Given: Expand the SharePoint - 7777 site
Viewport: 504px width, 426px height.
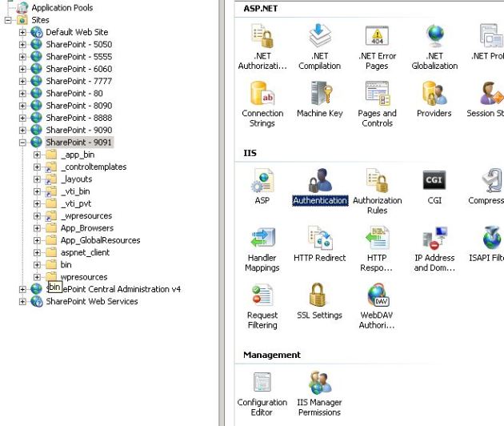Looking at the screenshot, I should (22, 82).
